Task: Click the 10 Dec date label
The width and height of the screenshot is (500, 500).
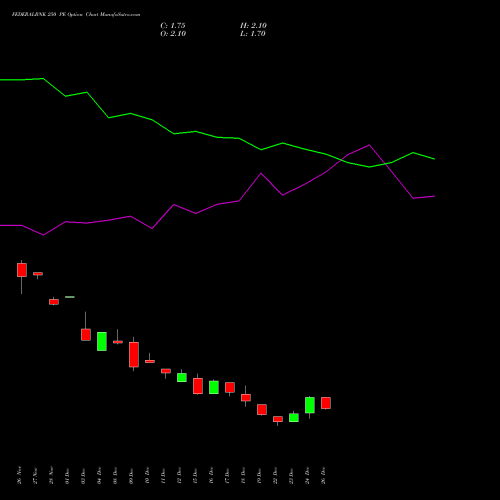Action: [147, 476]
